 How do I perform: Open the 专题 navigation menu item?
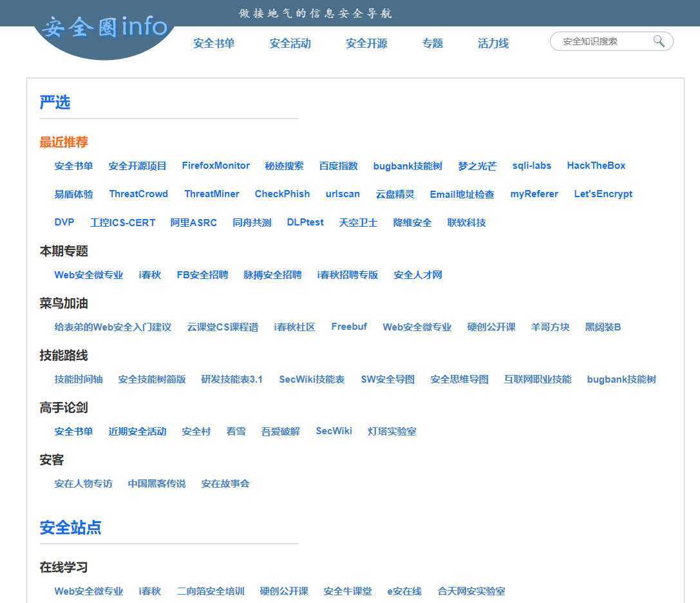[433, 43]
